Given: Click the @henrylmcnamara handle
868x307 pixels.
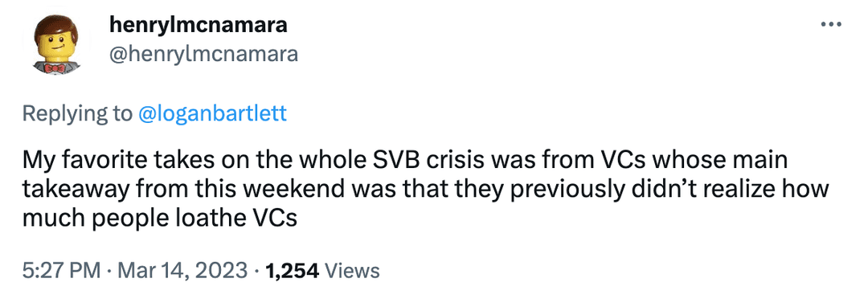Looking at the screenshot, I should click(203, 54).
